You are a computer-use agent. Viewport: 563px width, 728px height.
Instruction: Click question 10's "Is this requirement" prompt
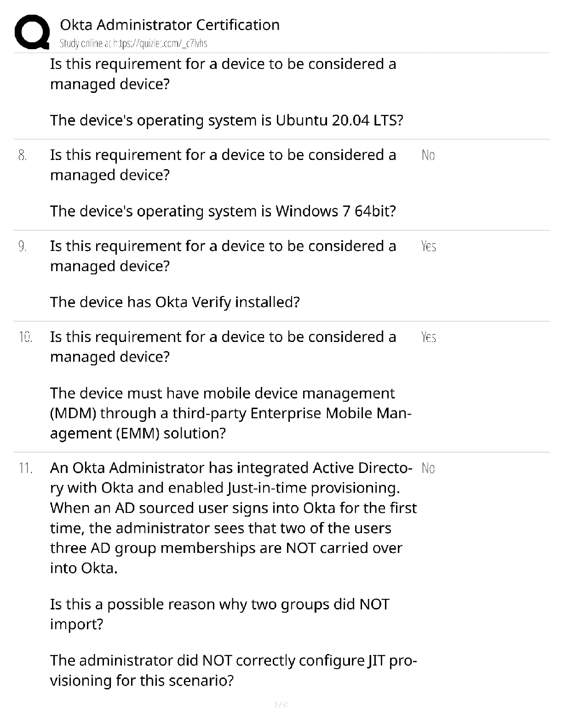[x=223, y=347]
